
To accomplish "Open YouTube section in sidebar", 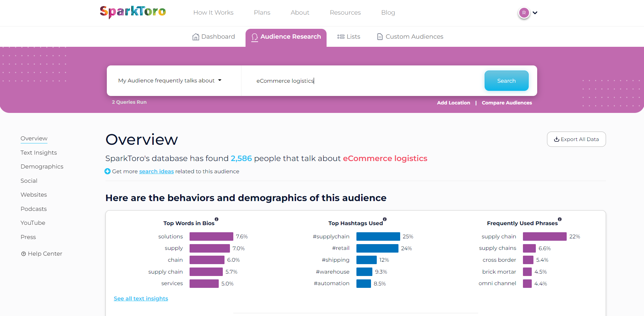I will click(x=33, y=223).
